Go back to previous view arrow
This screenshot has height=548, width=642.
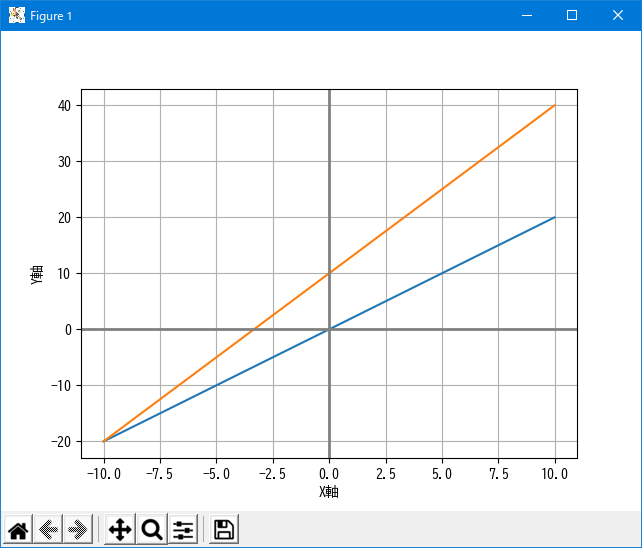tap(48, 530)
